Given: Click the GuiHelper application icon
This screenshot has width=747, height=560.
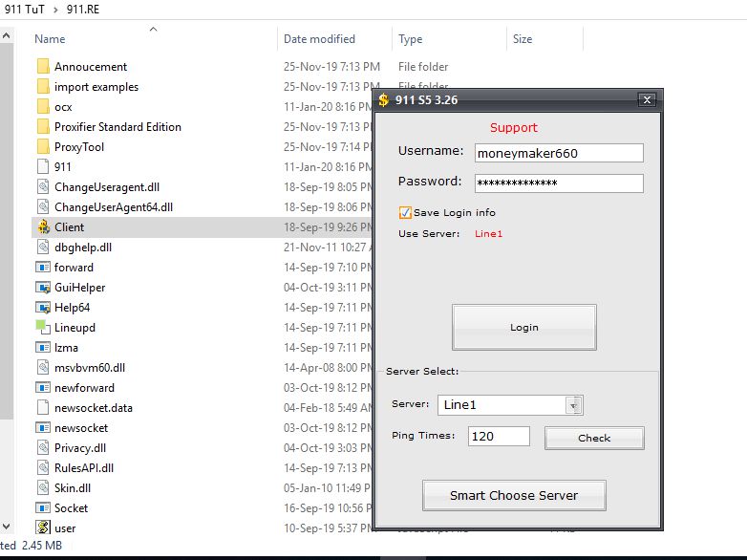Looking at the screenshot, I should (43, 288).
